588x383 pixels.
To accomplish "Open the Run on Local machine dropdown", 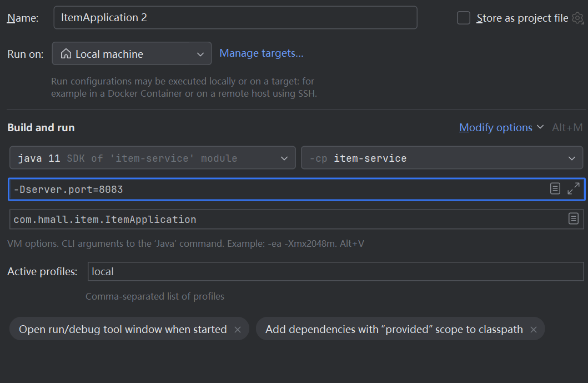I will coord(132,54).
